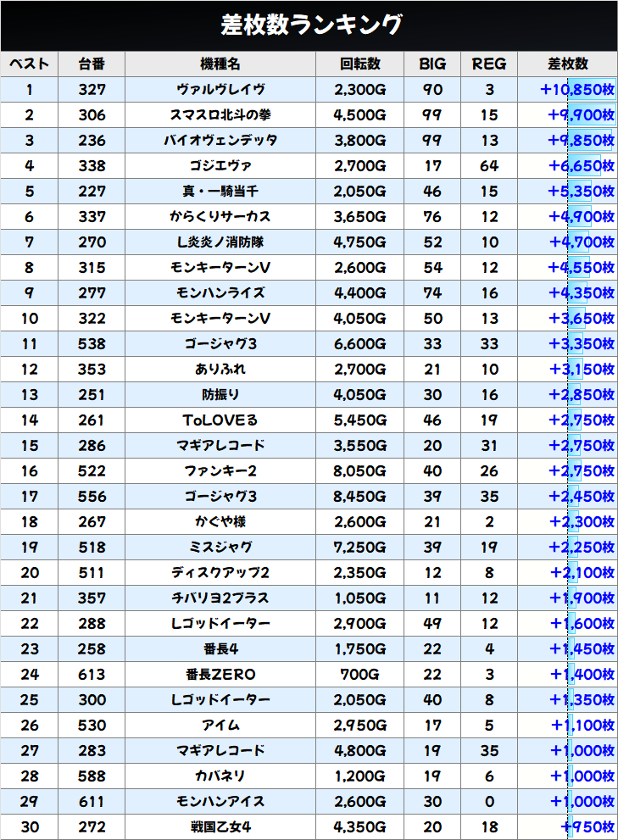Click machine name バイオヴェンデッタ
The width and height of the screenshot is (618, 840).
(x=220, y=141)
